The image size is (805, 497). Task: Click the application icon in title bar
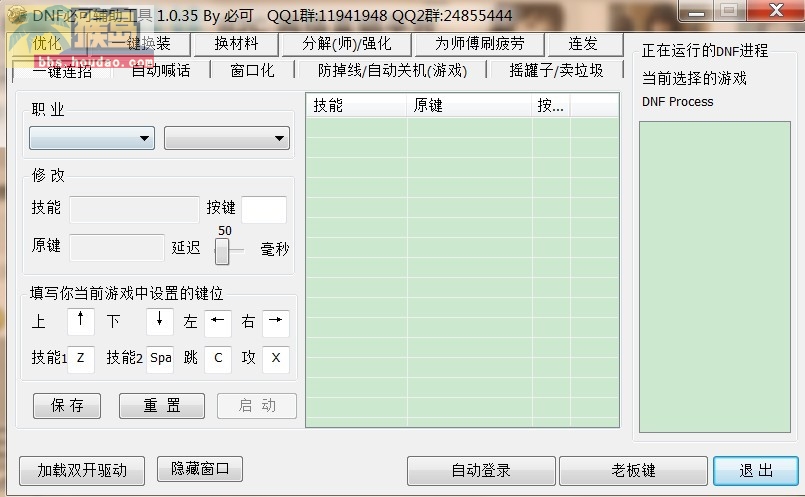[16, 15]
